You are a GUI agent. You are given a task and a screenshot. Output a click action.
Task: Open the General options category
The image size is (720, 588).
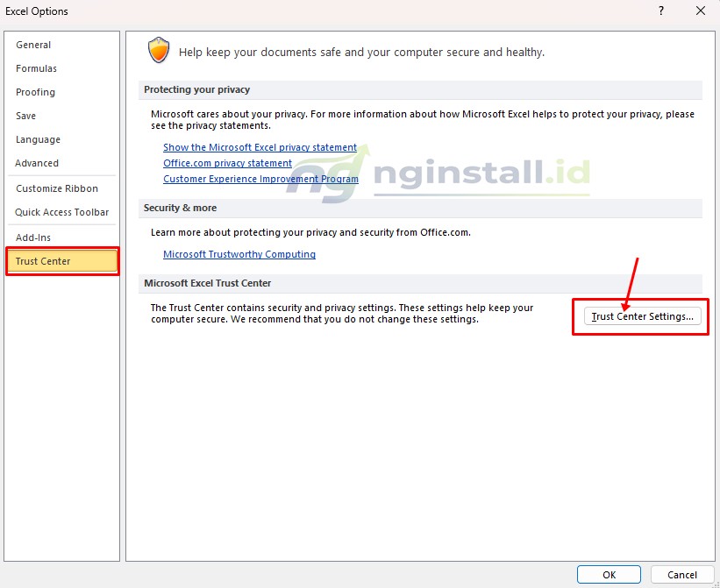click(x=33, y=45)
